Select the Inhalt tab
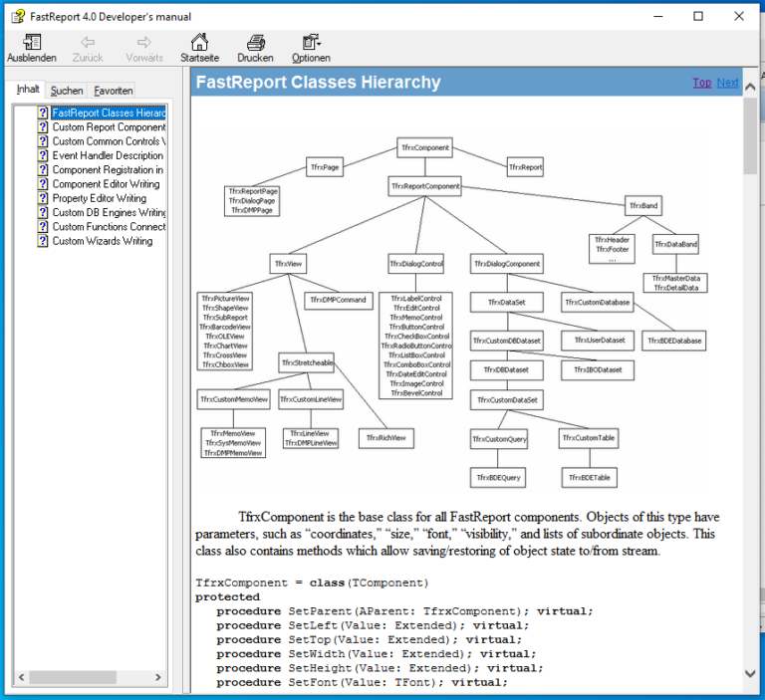This screenshot has width=765, height=700. point(28,90)
